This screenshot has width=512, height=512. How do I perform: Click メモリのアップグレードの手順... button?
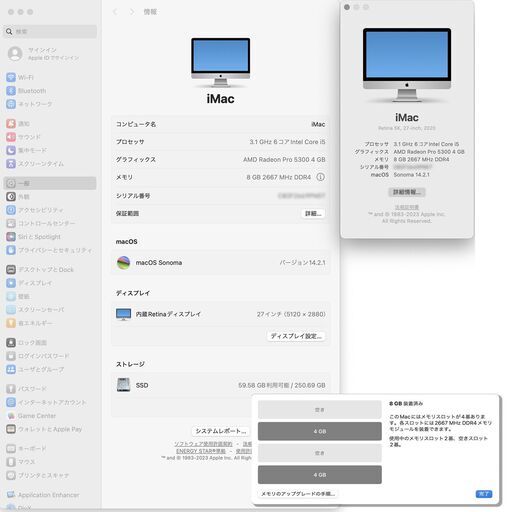click(298, 494)
